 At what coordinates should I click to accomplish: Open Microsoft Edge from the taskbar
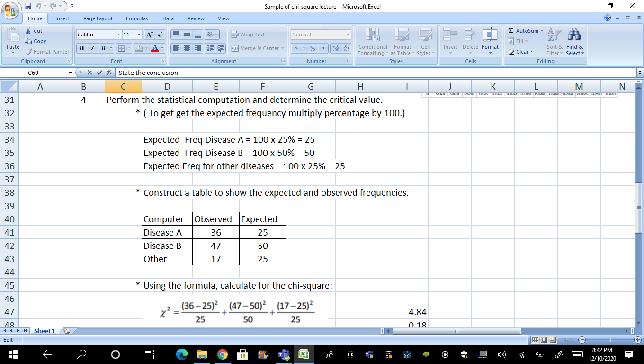(x=182, y=354)
